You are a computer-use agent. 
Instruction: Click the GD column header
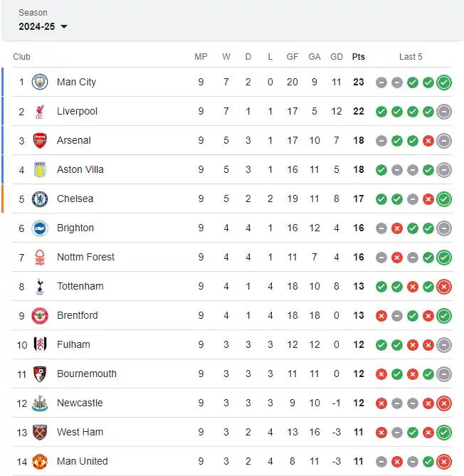(337, 57)
